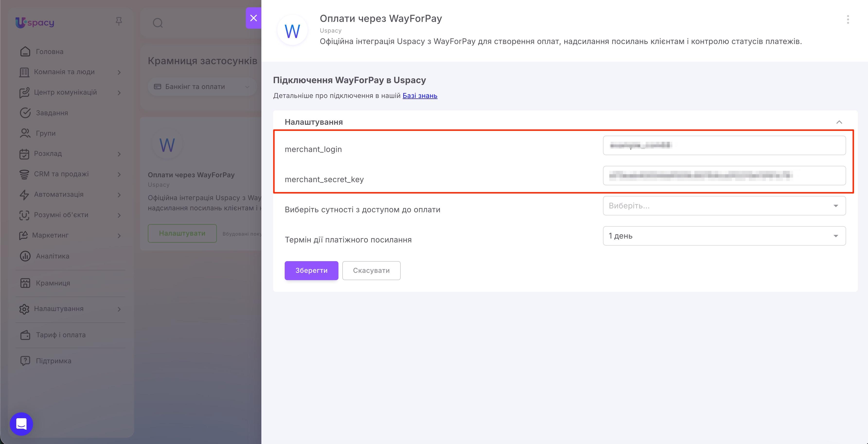The image size is (868, 444).
Task: Click the Скасувати button
Action: tap(371, 271)
